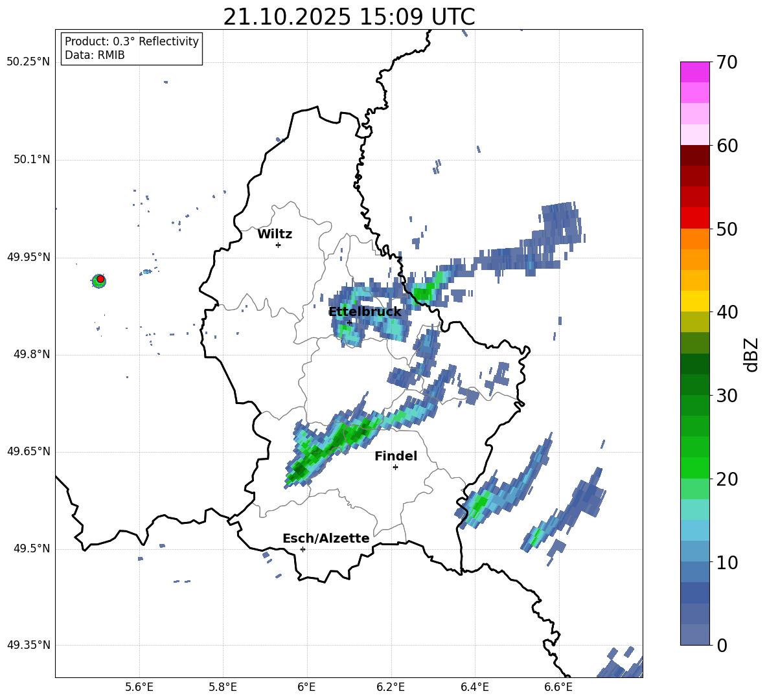Click the 5.6°E longitude label
767x700 pixels.
click(x=139, y=687)
